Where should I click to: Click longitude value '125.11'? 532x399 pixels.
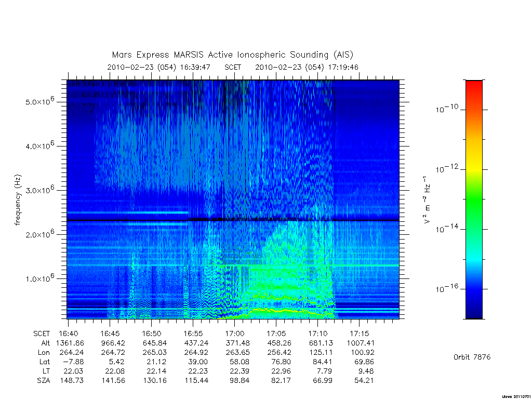[321, 353]
